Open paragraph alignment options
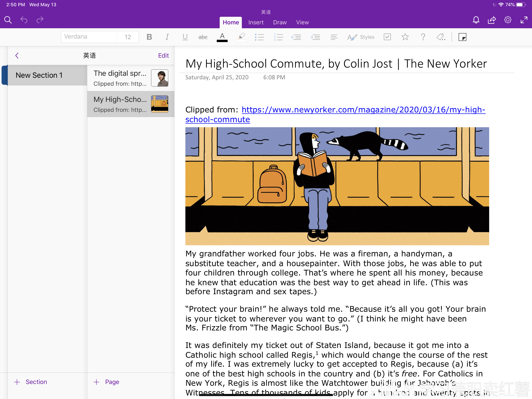The image size is (532, 399). (x=334, y=37)
